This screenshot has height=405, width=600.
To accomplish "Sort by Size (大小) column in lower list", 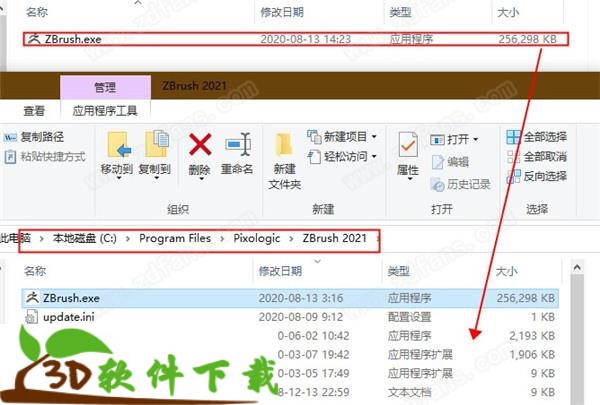I will pos(507,271).
